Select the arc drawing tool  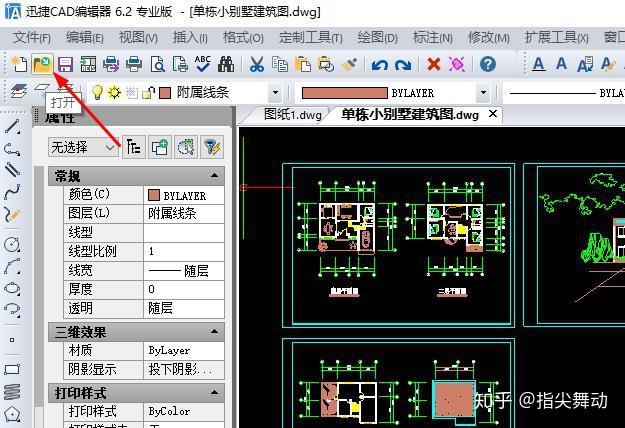coord(12,266)
